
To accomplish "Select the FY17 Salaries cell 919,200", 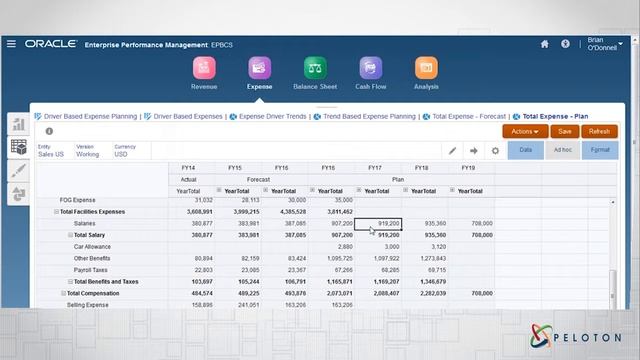I will point(378,224).
